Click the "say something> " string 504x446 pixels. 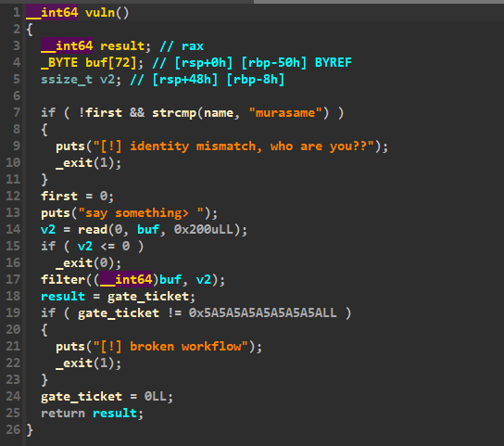pos(141,212)
